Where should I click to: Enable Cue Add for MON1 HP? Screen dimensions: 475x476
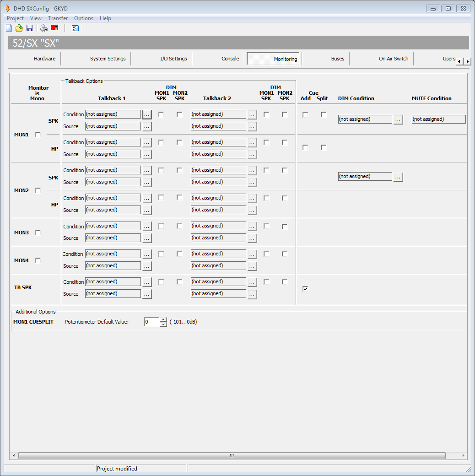coord(305,147)
